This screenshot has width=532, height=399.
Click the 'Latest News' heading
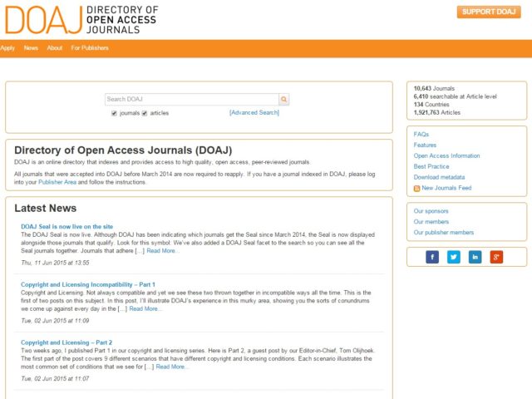click(46, 208)
